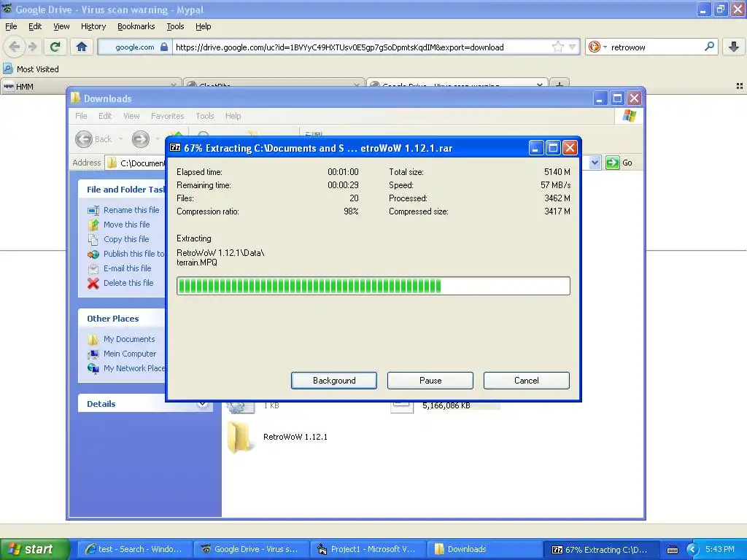Switch to Downloads taskbar item
The height and width of the screenshot is (560, 747).
pyautogui.click(x=484, y=549)
